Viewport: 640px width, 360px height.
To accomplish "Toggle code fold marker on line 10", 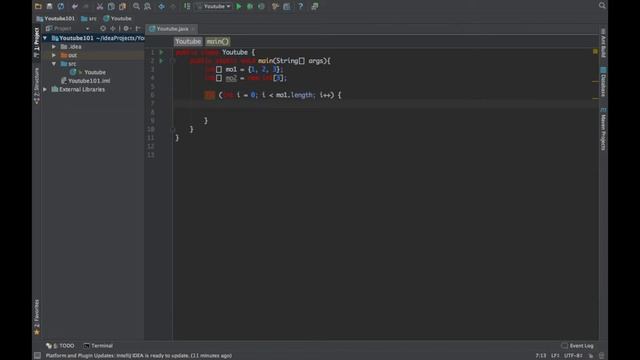I will tap(173, 129).
